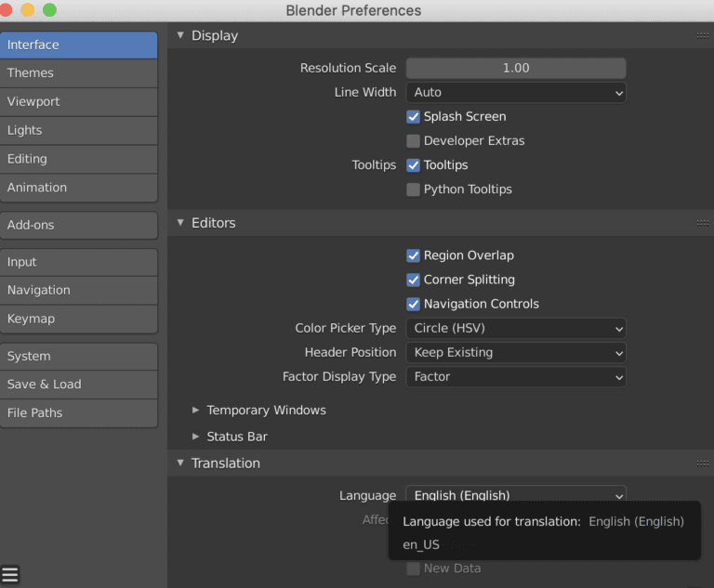The height and width of the screenshot is (588, 714).
Task: Open the Navigation preferences tab
Action: tap(79, 291)
